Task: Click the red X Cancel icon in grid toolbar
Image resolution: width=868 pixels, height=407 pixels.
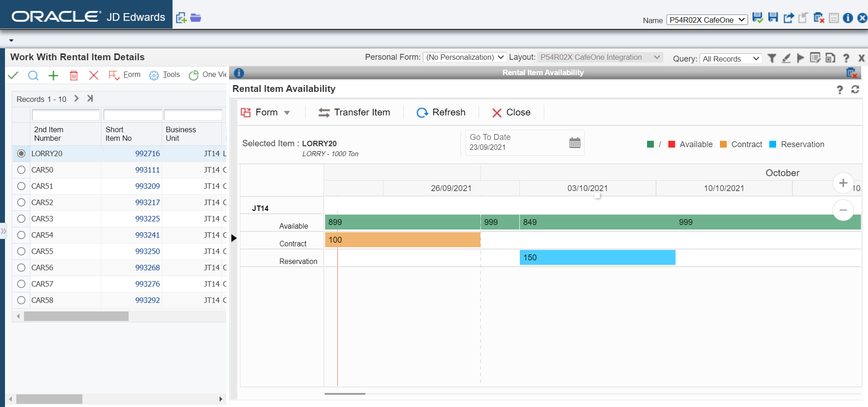Action: coord(94,75)
